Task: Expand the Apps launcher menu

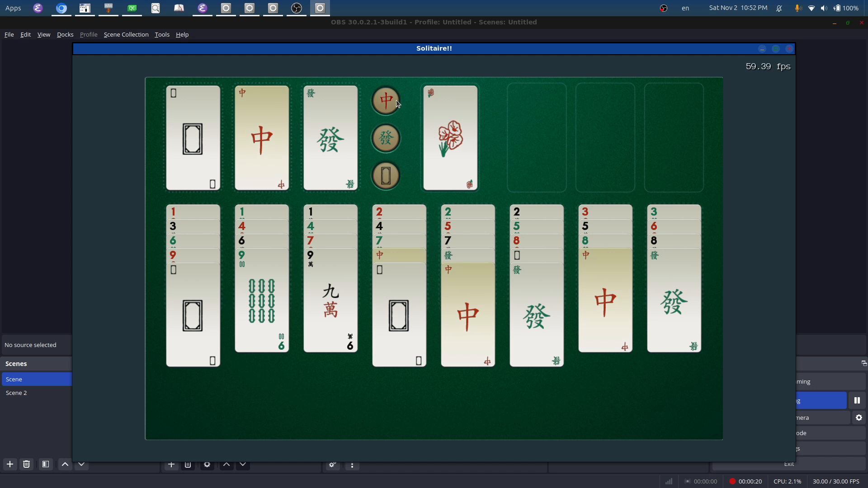Action: [13, 8]
